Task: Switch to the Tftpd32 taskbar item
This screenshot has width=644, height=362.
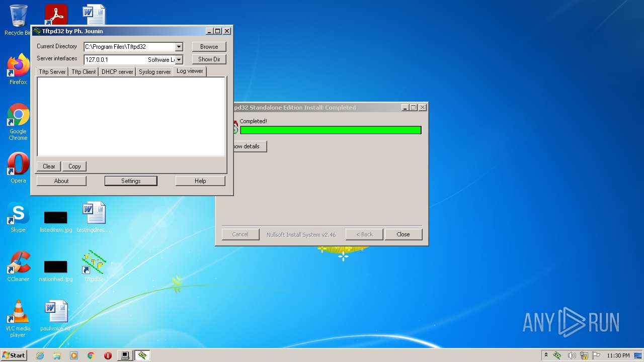Action: pyautogui.click(x=142, y=355)
